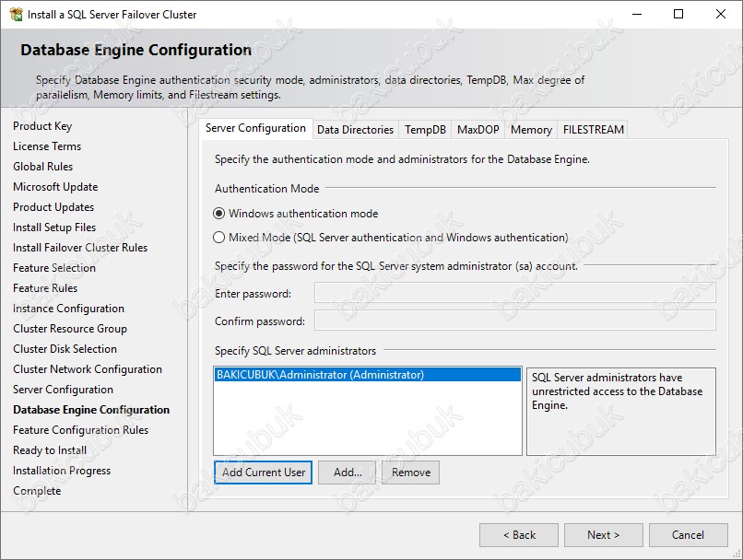Image resolution: width=743 pixels, height=560 pixels.
Task: Click License Terms in the setup steps
Action: 47,146
